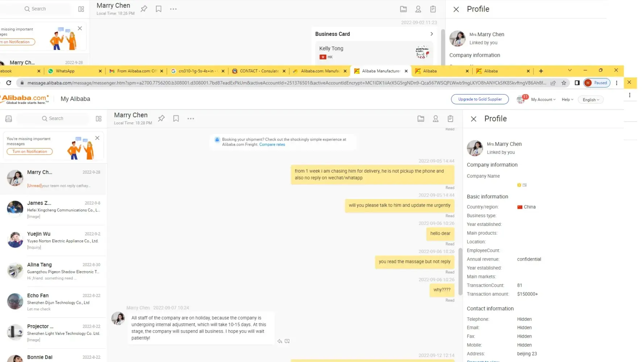Screen dimensions: 644x362
Task: Click the layout grid icon beside Search
Action: tap(99, 118)
